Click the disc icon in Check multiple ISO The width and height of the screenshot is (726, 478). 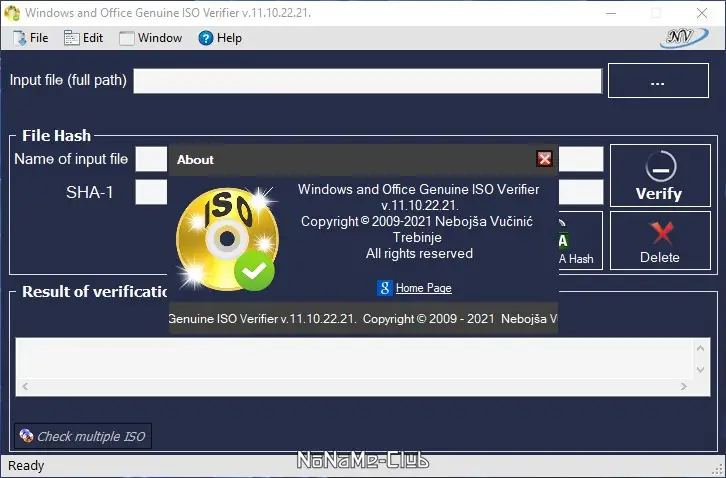tap(26, 435)
